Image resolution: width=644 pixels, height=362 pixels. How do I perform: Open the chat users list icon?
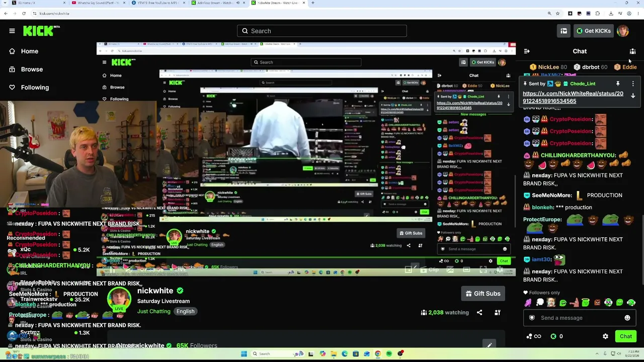click(x=632, y=51)
